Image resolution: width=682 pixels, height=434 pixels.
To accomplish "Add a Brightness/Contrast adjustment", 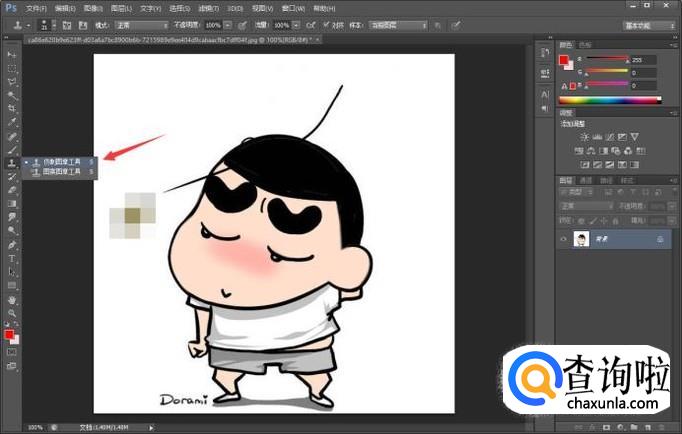I will coord(585,137).
